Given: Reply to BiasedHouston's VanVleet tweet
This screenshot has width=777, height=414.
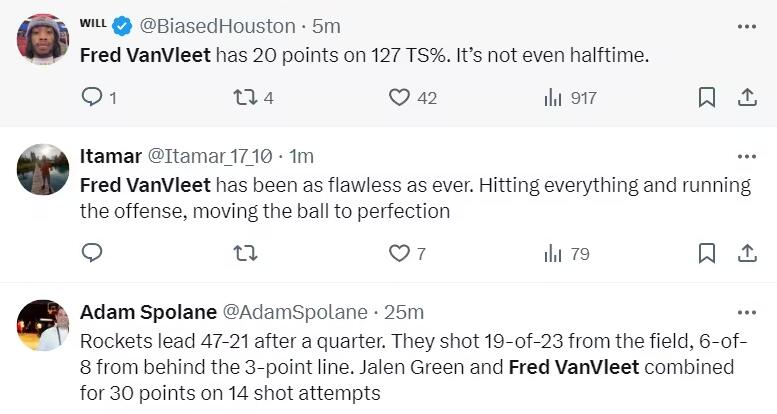Looking at the screenshot, I should 91,97.
